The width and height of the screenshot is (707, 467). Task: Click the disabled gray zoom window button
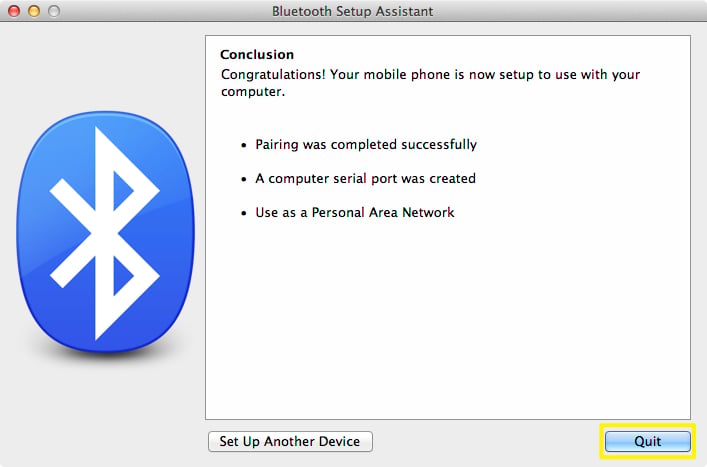pyautogui.click(x=54, y=11)
